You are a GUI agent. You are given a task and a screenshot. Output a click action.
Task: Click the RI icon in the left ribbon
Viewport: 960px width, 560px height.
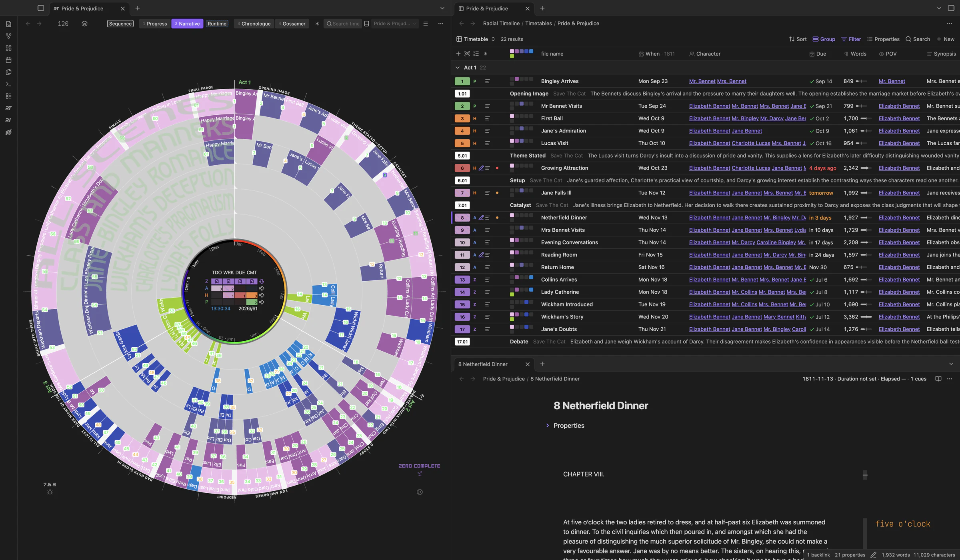pyautogui.click(x=8, y=120)
